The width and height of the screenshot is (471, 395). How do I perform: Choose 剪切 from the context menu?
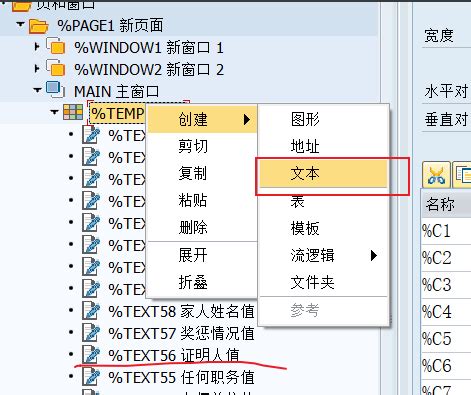[x=202, y=146]
